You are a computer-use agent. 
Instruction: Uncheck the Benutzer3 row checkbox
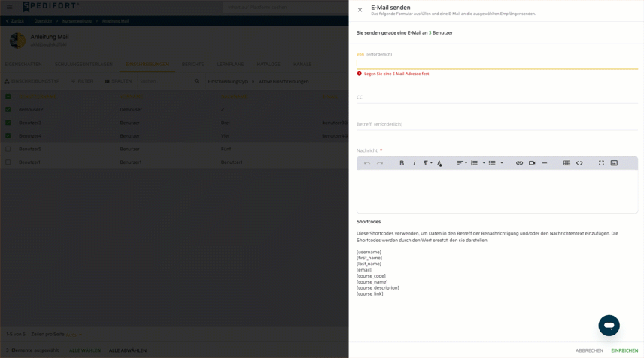coord(8,123)
